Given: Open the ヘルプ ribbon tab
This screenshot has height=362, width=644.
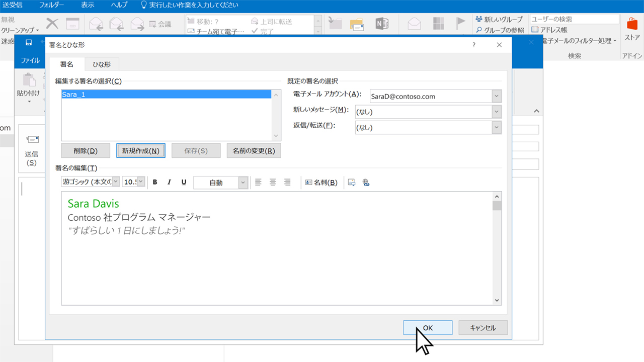Looking at the screenshot, I should point(119,5).
